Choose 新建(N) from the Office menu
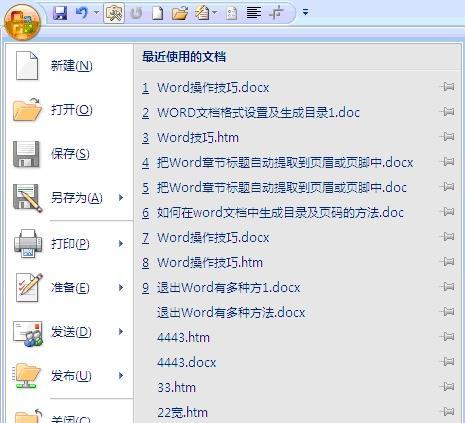Image resolution: width=465 pixels, height=423 pixels. (69, 66)
